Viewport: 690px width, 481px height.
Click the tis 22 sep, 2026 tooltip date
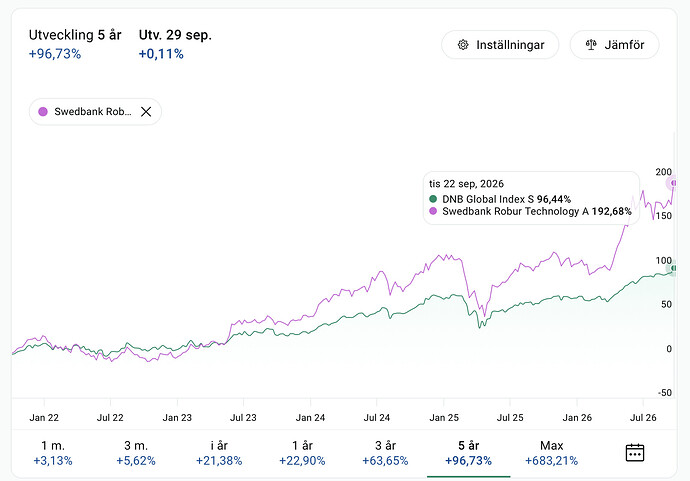click(x=466, y=184)
